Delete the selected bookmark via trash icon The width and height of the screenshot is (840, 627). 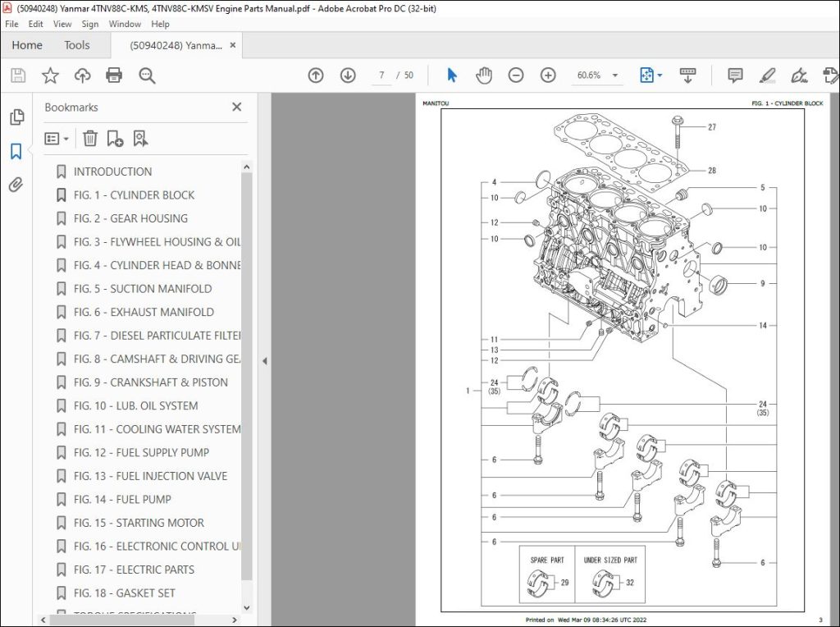[90, 139]
